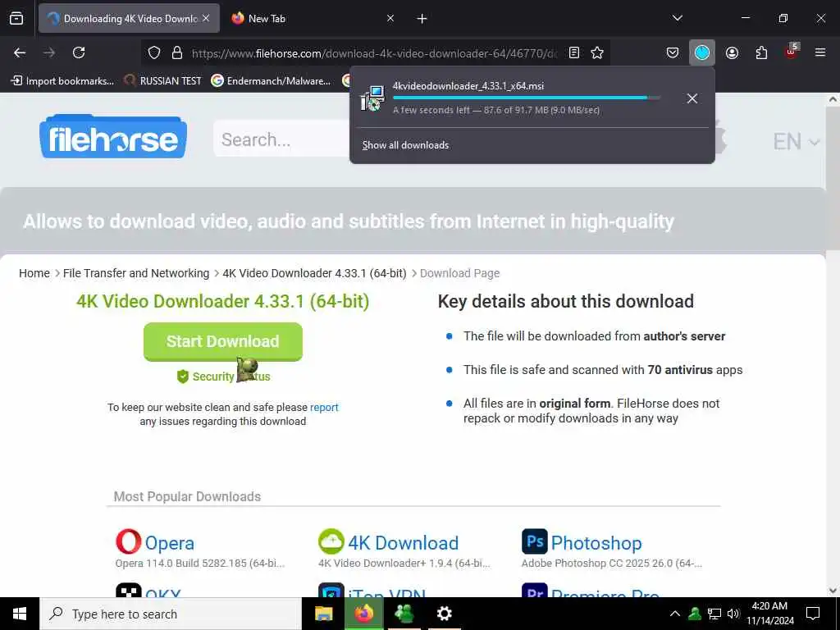The width and height of the screenshot is (840, 630).
Task: Open Endermanch/Malware bookmark
Action: point(271,81)
